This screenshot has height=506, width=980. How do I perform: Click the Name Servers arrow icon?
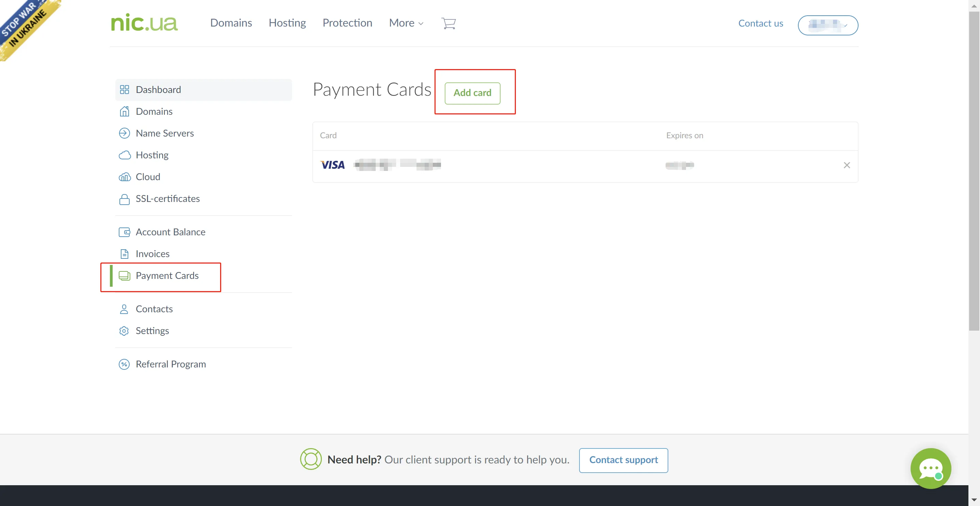point(125,133)
